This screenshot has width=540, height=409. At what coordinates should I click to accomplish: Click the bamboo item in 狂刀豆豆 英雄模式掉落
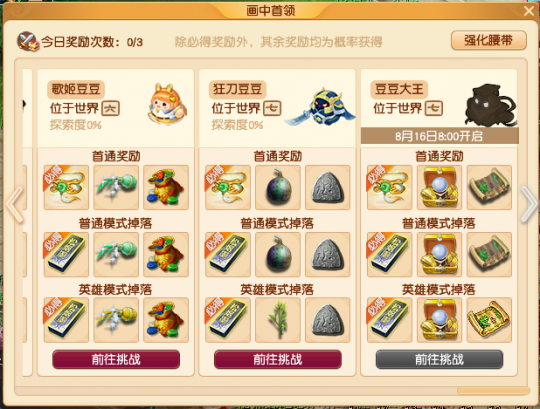[x=278, y=320]
